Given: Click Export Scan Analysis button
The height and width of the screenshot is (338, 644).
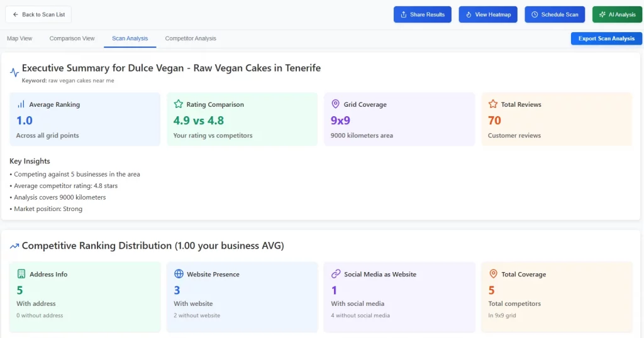Looking at the screenshot, I should pyautogui.click(x=606, y=38).
